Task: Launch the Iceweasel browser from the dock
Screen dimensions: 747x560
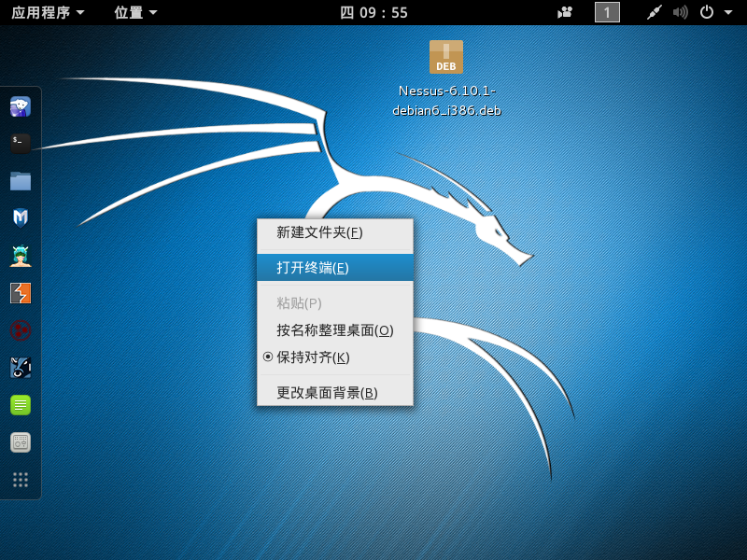Action: click(x=21, y=106)
